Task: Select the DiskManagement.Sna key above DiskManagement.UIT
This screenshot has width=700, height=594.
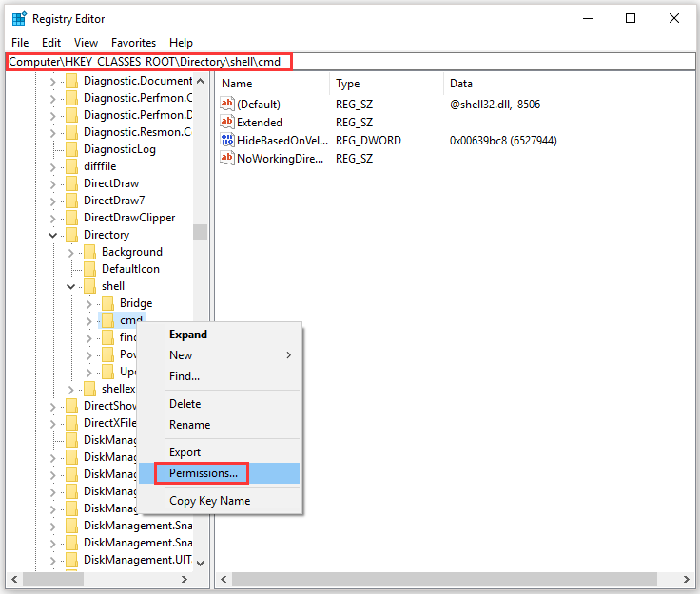Action: 138,543
